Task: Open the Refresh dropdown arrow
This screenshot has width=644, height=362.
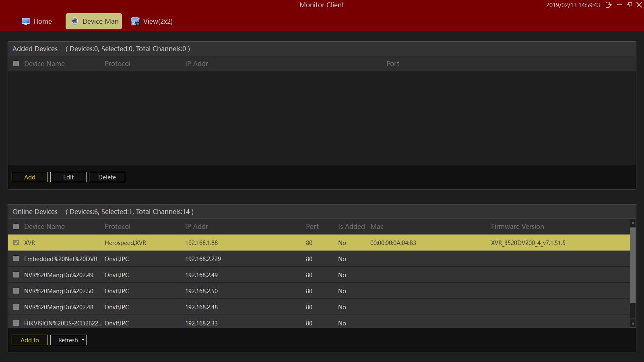Action: pyautogui.click(x=83, y=340)
